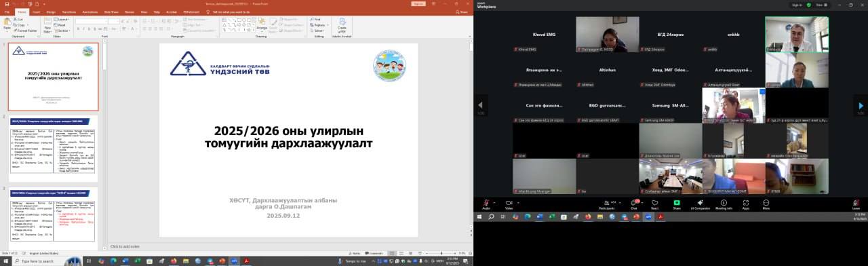Open the Zoom More options icon
Image resolution: width=868 pixels, height=266 pixels.
pyautogui.click(x=766, y=203)
